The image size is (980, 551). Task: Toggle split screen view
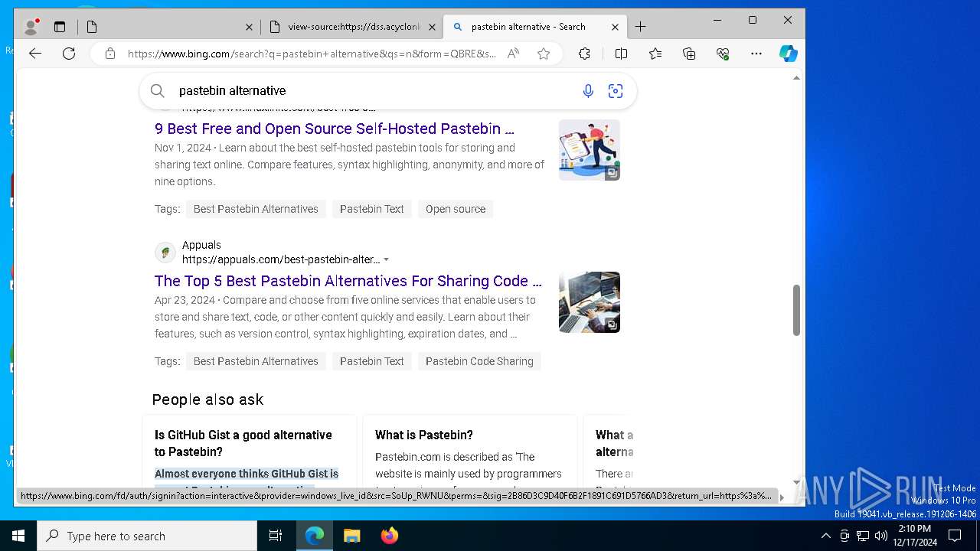coord(621,54)
